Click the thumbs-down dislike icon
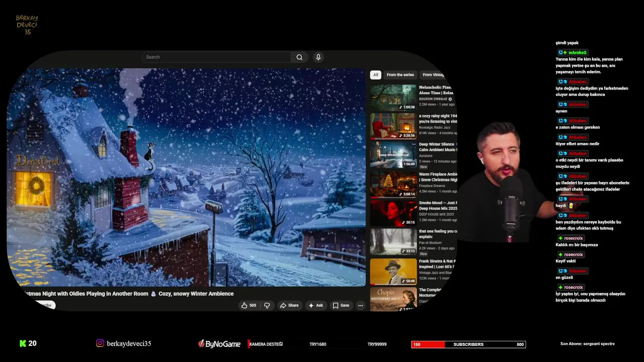644x362 pixels. point(267,305)
